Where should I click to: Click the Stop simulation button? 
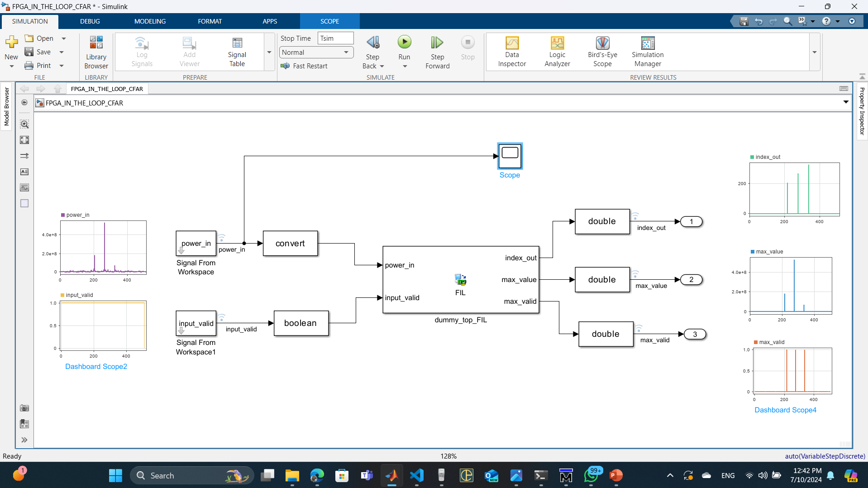[467, 48]
